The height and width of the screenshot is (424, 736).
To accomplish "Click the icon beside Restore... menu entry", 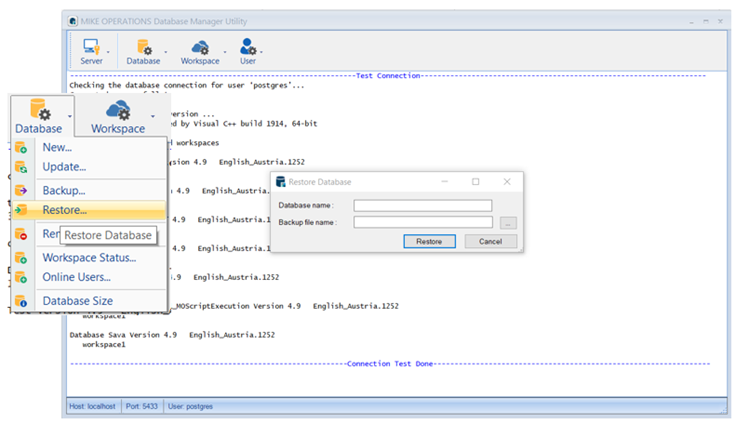I will pyautogui.click(x=21, y=210).
